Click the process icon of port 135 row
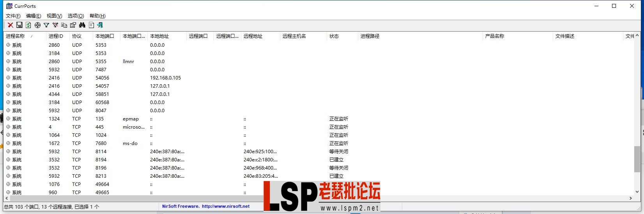Screen dimensions: 644x214 click(x=8, y=118)
